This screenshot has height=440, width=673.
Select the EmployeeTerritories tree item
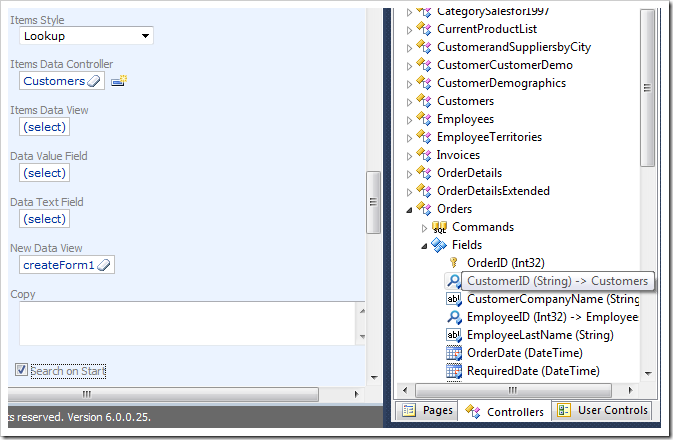point(489,137)
